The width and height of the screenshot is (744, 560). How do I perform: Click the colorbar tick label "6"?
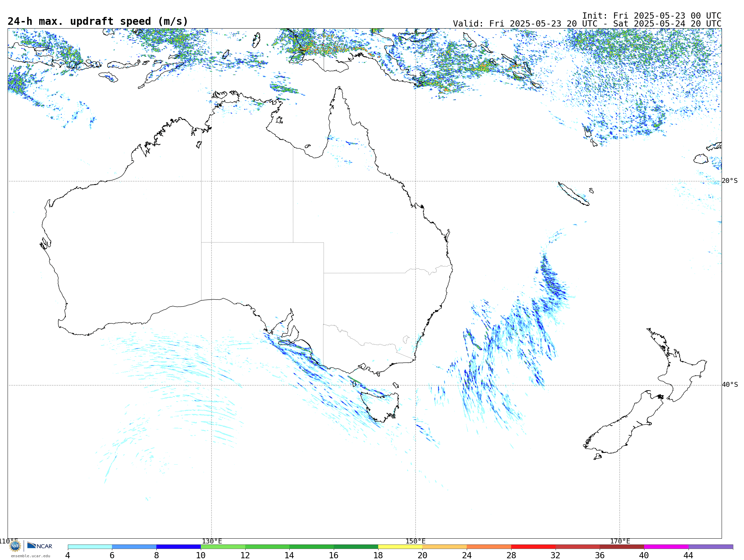tap(112, 556)
